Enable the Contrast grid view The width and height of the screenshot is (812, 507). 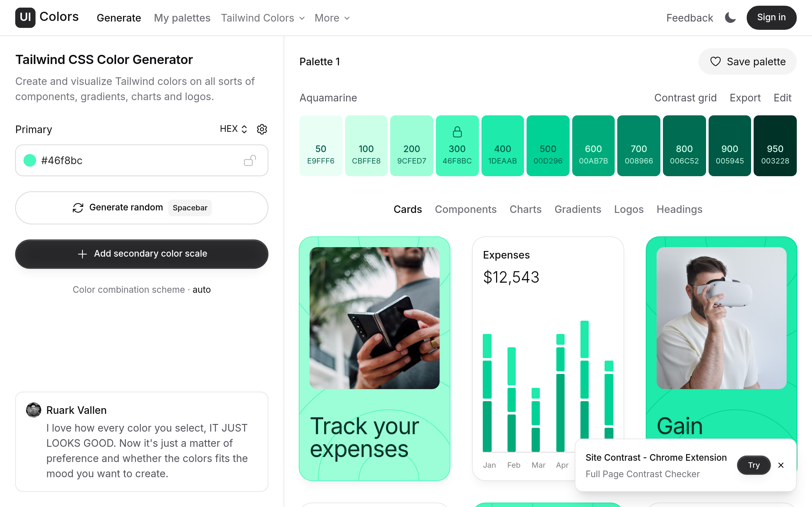(x=685, y=98)
